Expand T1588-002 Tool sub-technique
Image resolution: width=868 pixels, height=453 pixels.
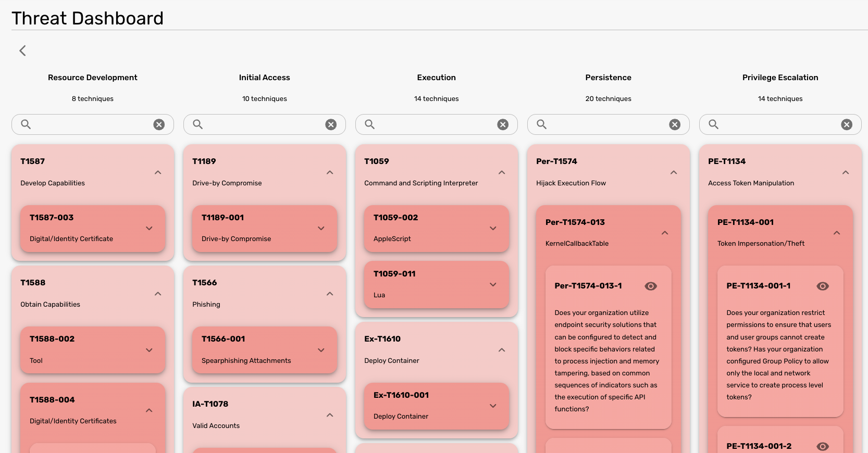click(149, 350)
